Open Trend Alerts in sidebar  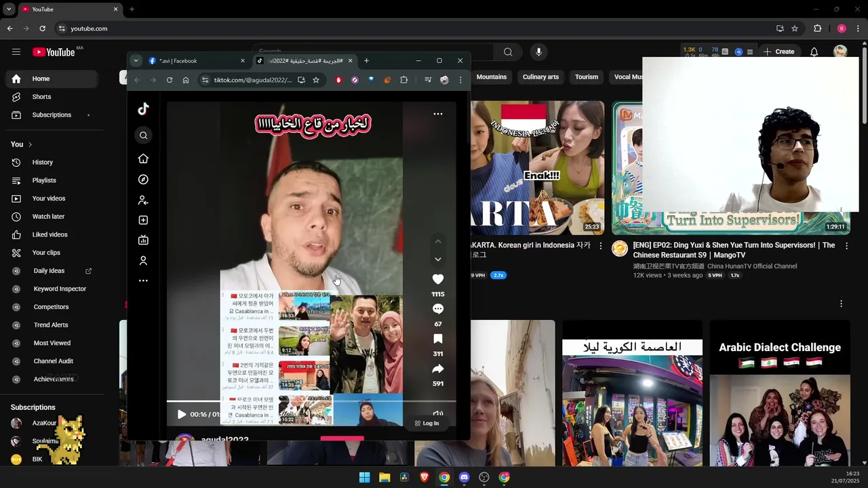coord(52,325)
